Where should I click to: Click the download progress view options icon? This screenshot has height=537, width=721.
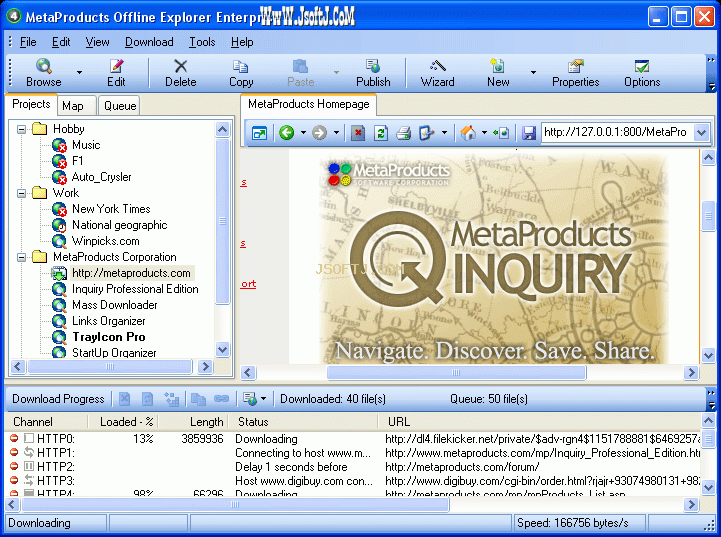coord(250,399)
